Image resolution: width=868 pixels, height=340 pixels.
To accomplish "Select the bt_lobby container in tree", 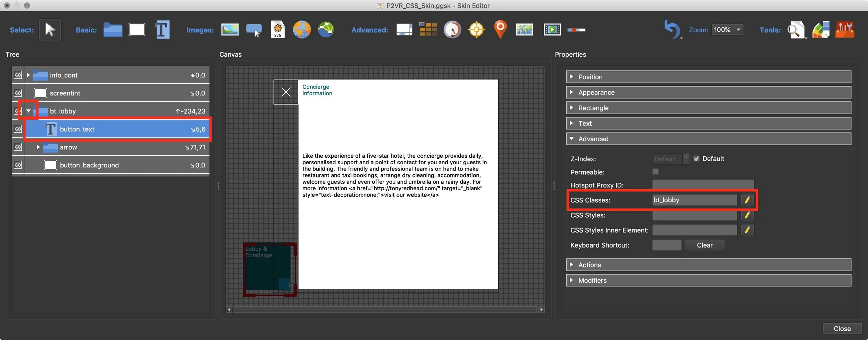I will tap(117, 111).
